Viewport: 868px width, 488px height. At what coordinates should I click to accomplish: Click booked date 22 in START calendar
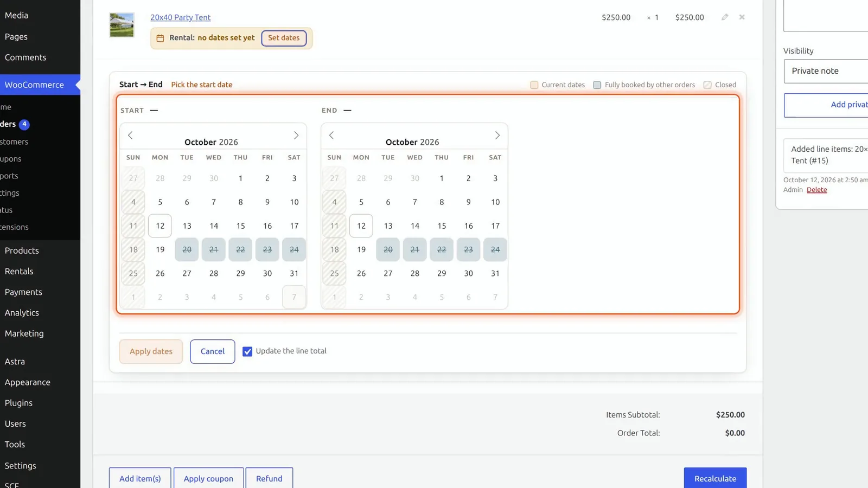pyautogui.click(x=240, y=249)
